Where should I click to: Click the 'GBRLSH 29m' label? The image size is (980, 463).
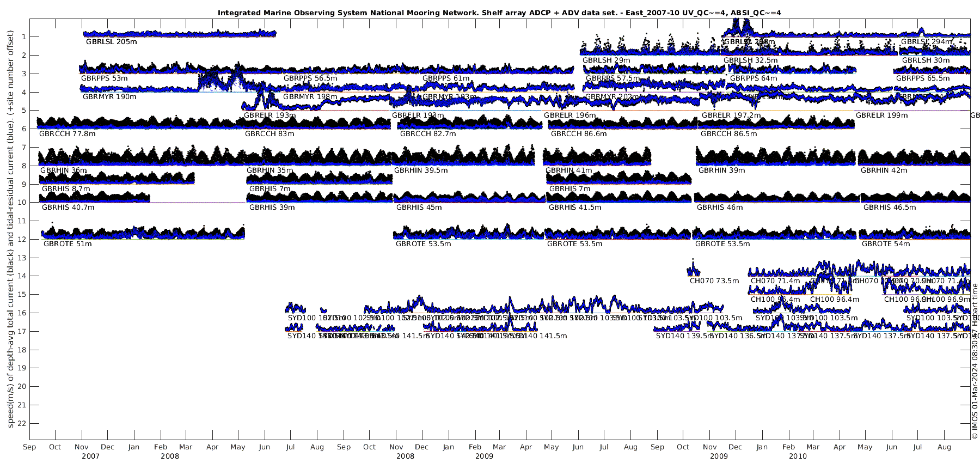point(607,60)
